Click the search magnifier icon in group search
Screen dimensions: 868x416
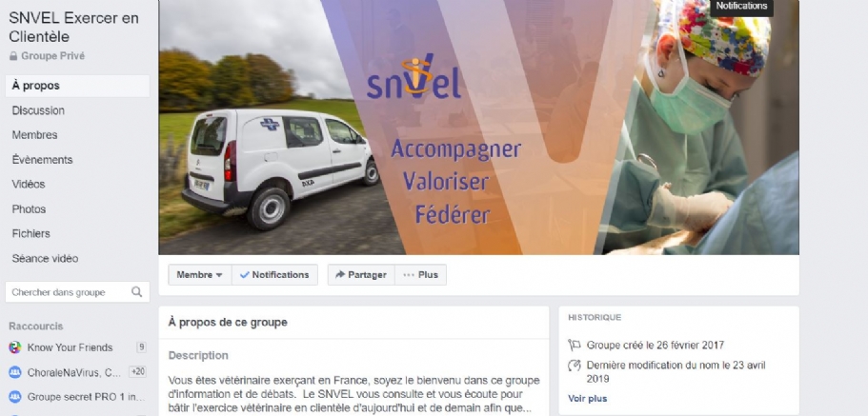click(137, 292)
